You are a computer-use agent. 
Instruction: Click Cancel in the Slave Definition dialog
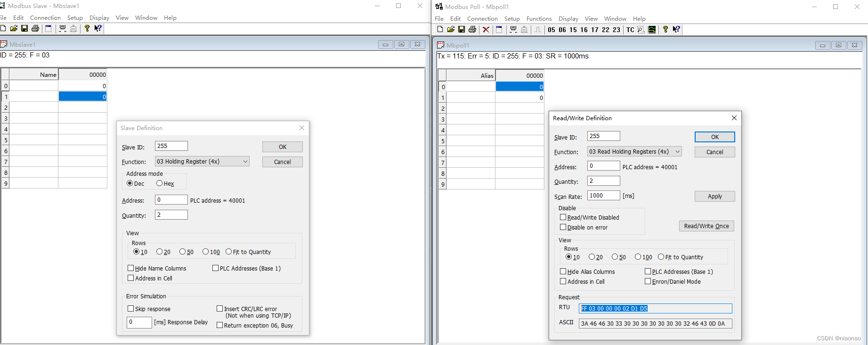(x=283, y=162)
